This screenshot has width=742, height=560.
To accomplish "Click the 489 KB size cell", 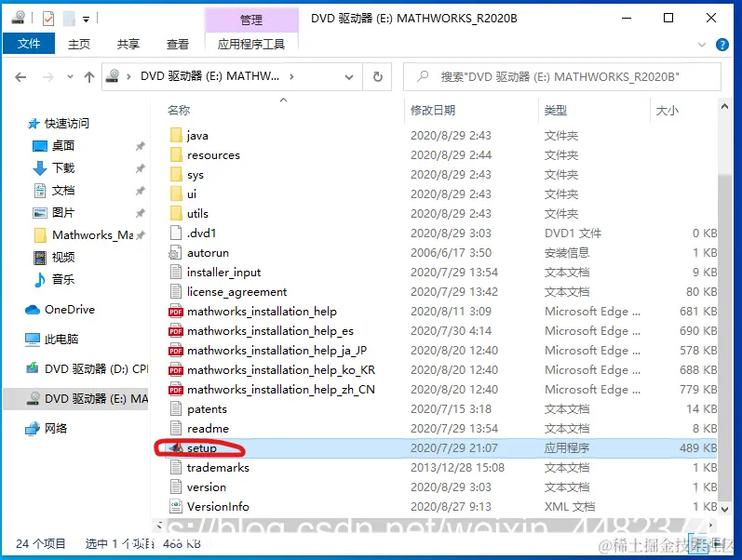I will pos(698,447).
